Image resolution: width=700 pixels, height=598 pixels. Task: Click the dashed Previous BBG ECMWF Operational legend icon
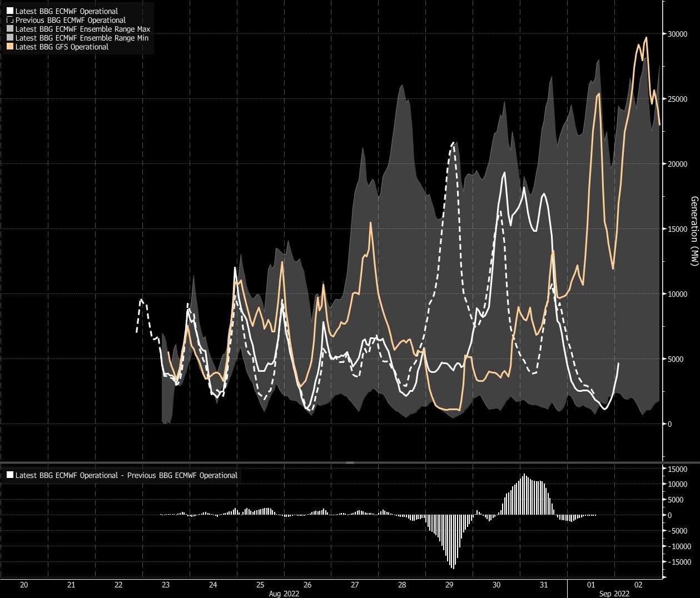click(10, 20)
